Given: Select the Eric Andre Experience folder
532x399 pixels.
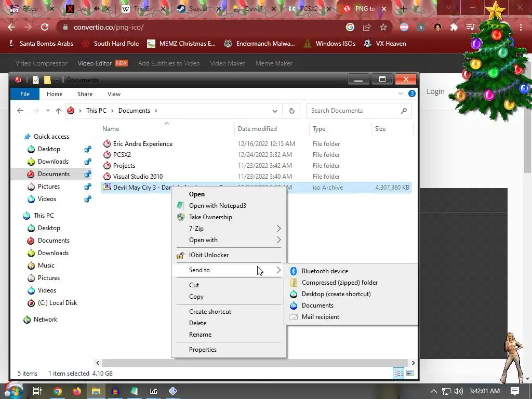Looking at the screenshot, I should click(x=142, y=144).
